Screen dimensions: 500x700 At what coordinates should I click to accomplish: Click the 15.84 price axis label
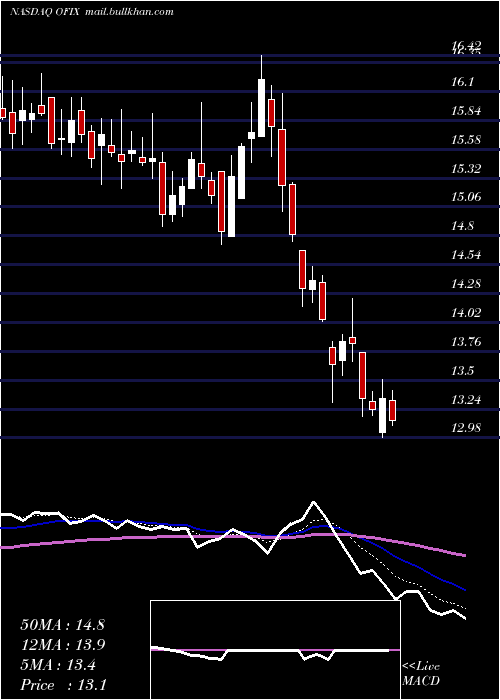coord(466,111)
